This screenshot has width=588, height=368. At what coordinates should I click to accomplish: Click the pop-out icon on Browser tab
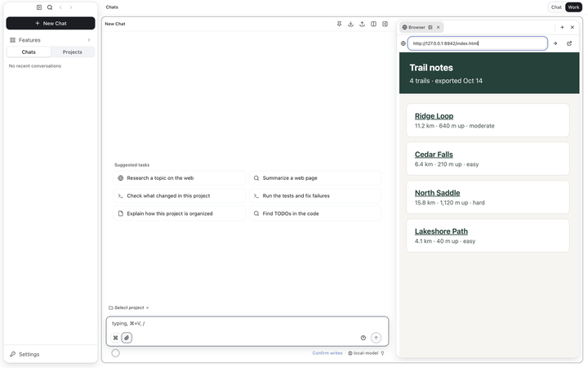430,27
